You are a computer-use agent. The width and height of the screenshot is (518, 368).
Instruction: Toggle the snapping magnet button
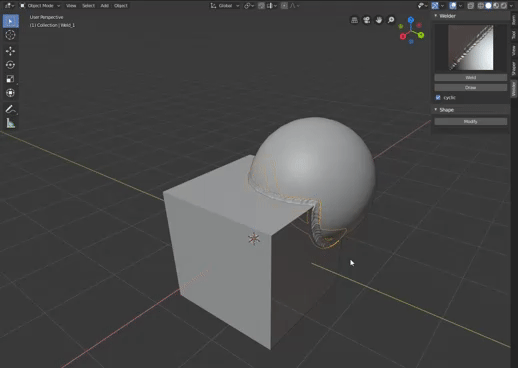[261, 5]
